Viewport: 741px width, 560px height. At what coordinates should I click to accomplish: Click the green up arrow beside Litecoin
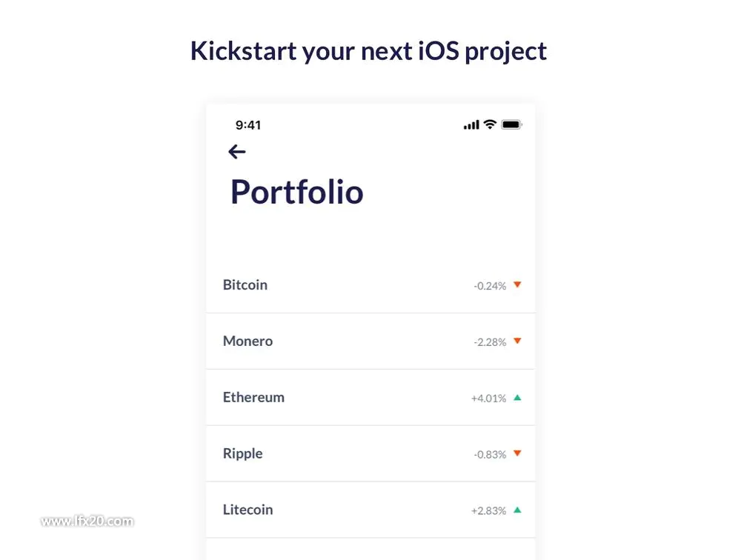coord(517,510)
